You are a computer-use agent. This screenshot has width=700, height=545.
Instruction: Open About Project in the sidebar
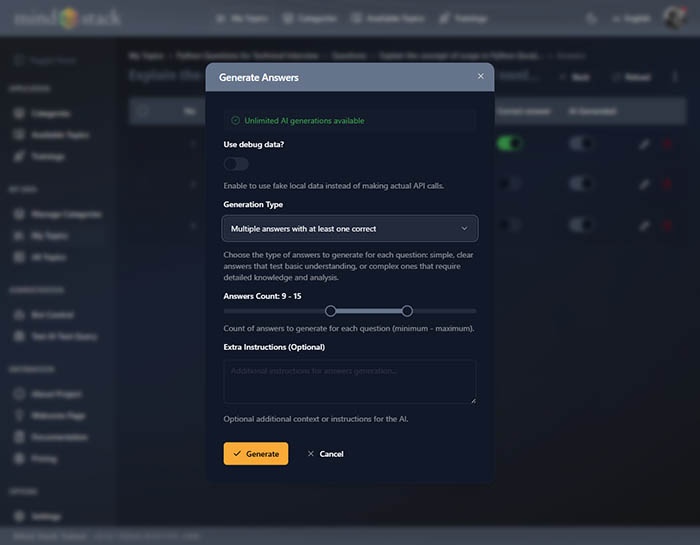point(48,394)
